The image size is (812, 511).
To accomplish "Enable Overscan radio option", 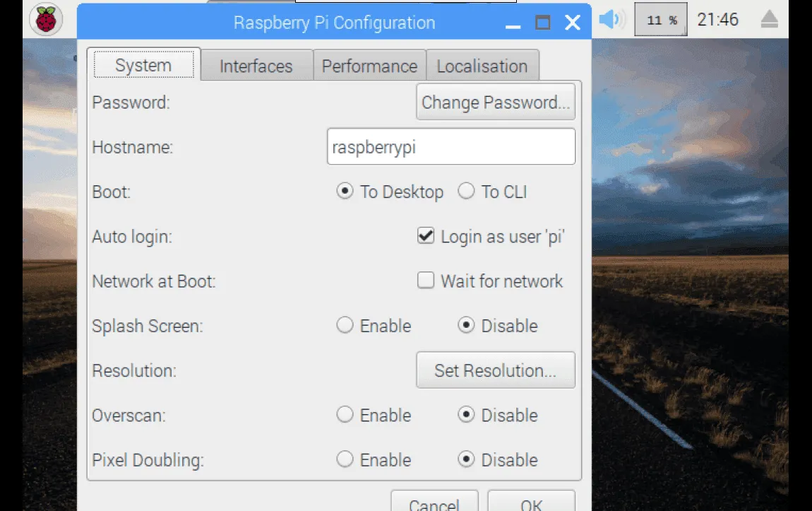I will coord(345,415).
